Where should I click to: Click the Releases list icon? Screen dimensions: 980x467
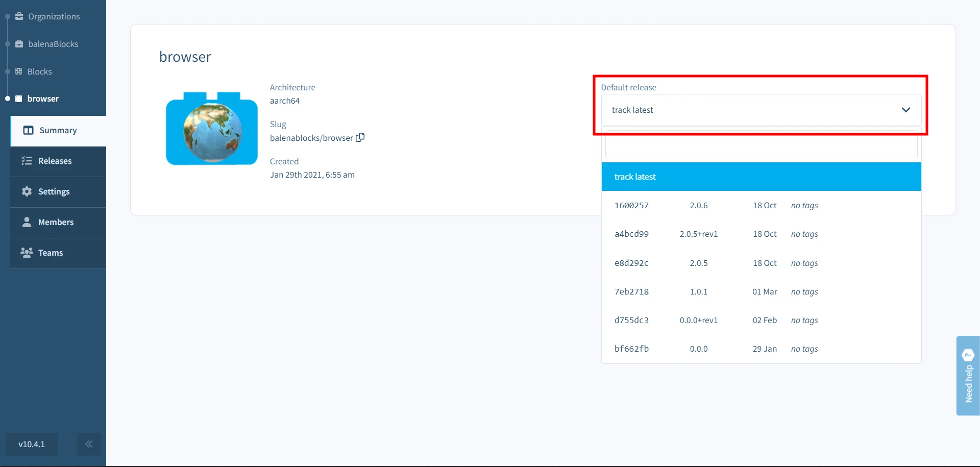(x=27, y=161)
